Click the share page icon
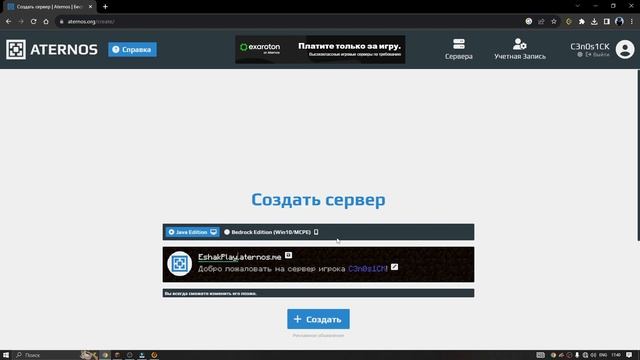 pos(541,21)
